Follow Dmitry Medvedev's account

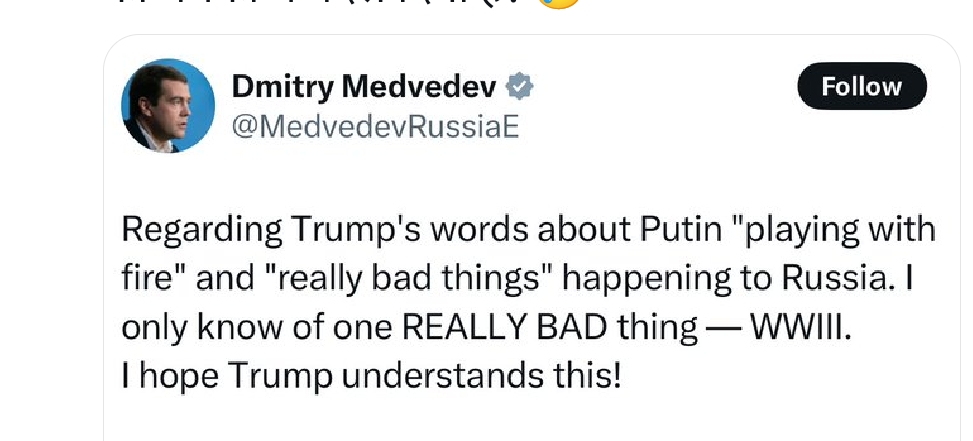861,86
